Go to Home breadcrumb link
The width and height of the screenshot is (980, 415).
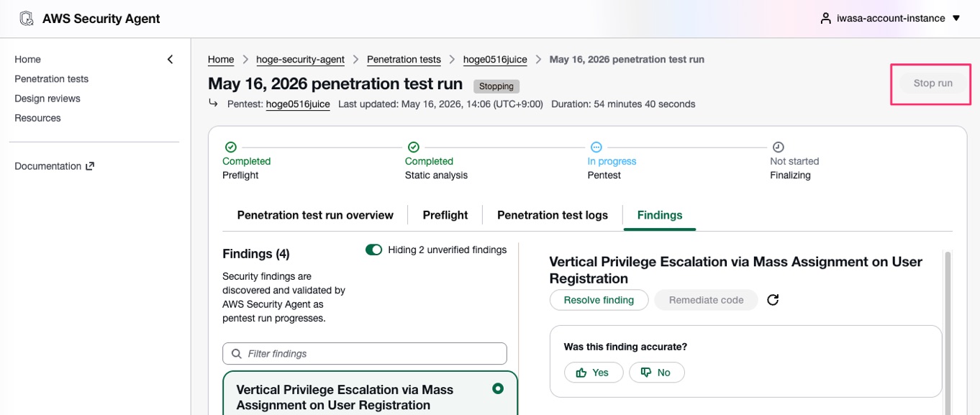[x=221, y=60]
